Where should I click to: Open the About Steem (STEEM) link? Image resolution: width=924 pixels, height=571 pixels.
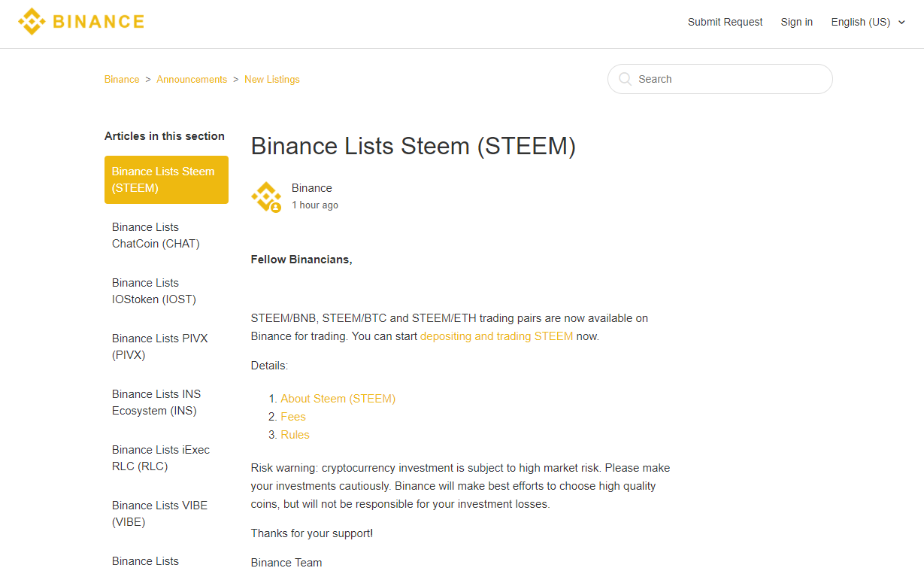coord(338,399)
